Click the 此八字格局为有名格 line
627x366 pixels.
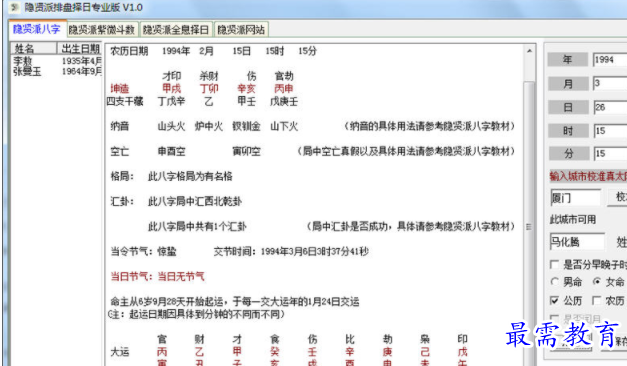pos(190,176)
